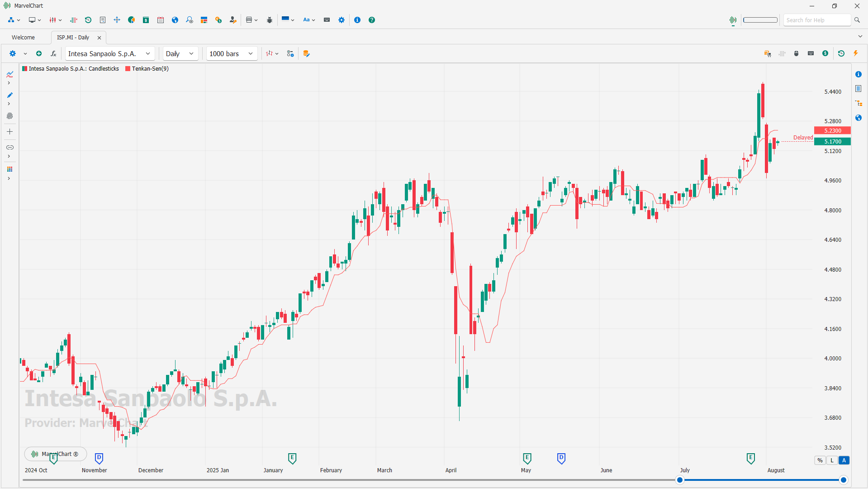Screen dimensions: 868x489
Task: Toggle the orange shopping cart orders icon
Action: [768, 53]
